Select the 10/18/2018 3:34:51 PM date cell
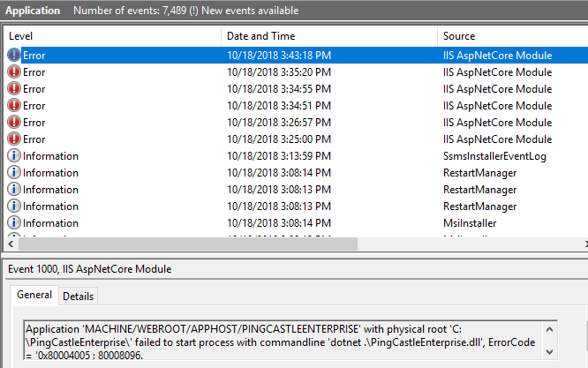 click(x=279, y=106)
